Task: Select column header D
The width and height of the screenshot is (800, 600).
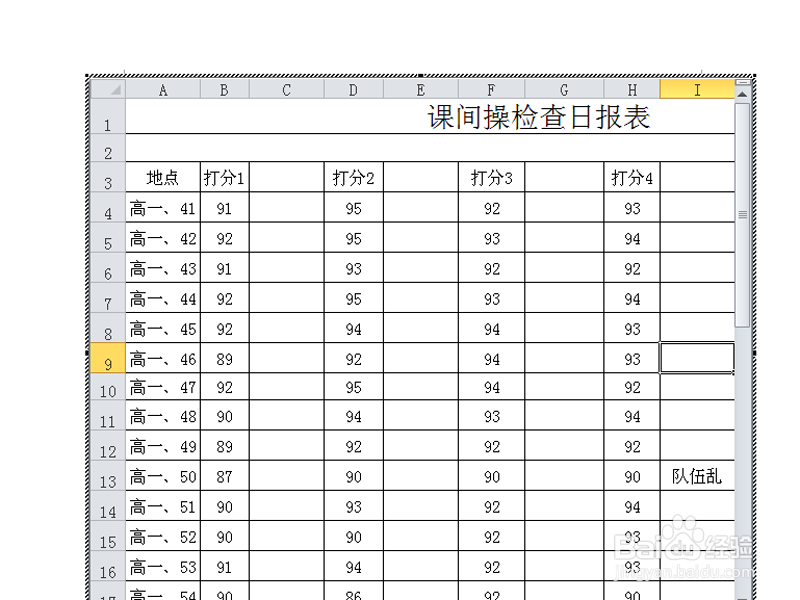Action: [353, 89]
